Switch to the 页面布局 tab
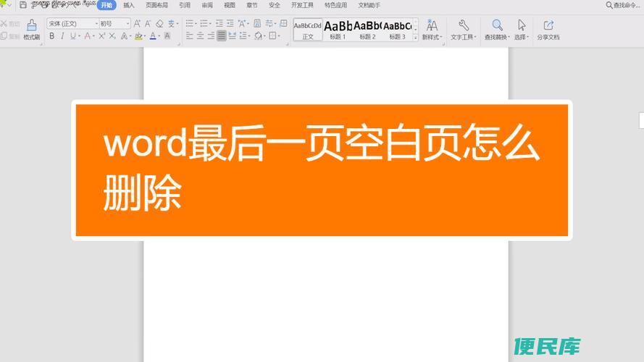 [157, 5]
